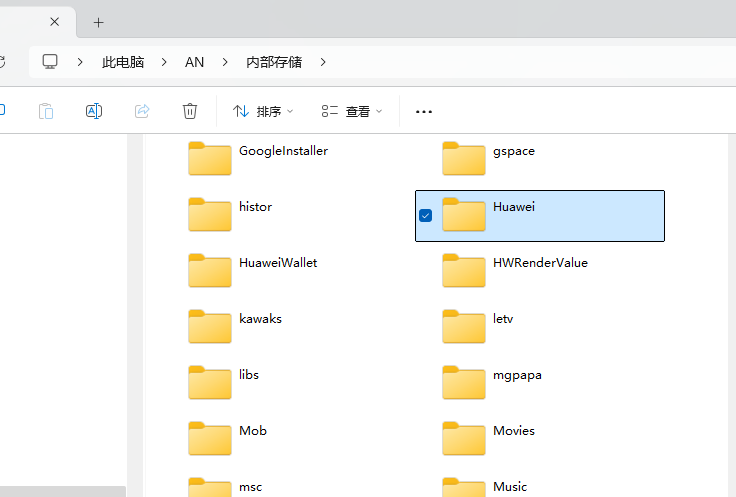The width and height of the screenshot is (736, 497).
Task: Click the computer icon in address bar
Action: point(50,61)
